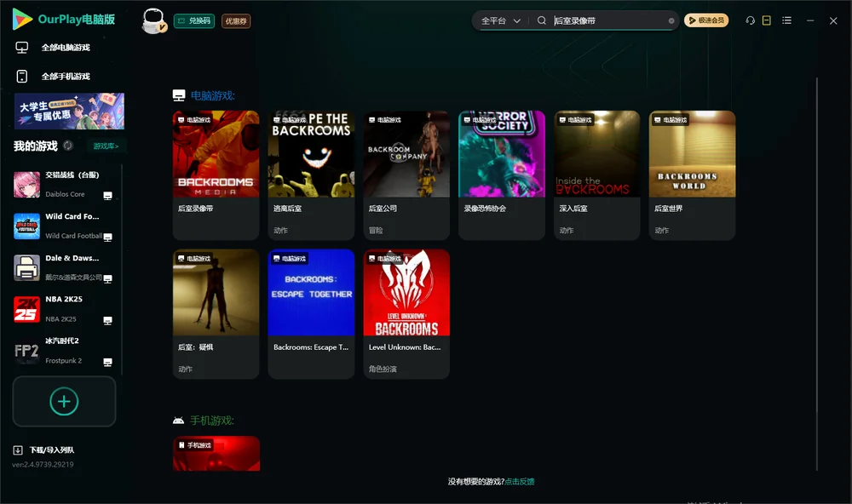Click the 点击反馈 feedback link
The image size is (852, 504).
pos(520,482)
